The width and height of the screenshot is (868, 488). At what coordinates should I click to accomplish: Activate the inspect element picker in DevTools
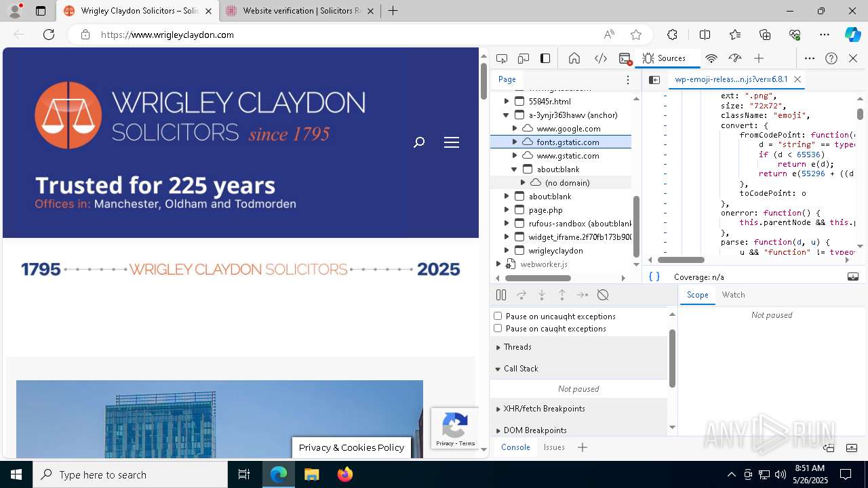coord(502,58)
